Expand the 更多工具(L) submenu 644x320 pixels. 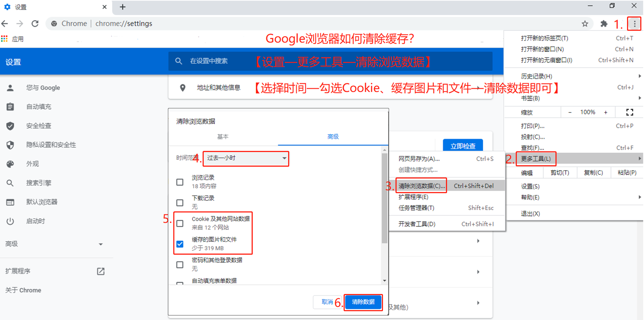pyautogui.click(x=574, y=159)
